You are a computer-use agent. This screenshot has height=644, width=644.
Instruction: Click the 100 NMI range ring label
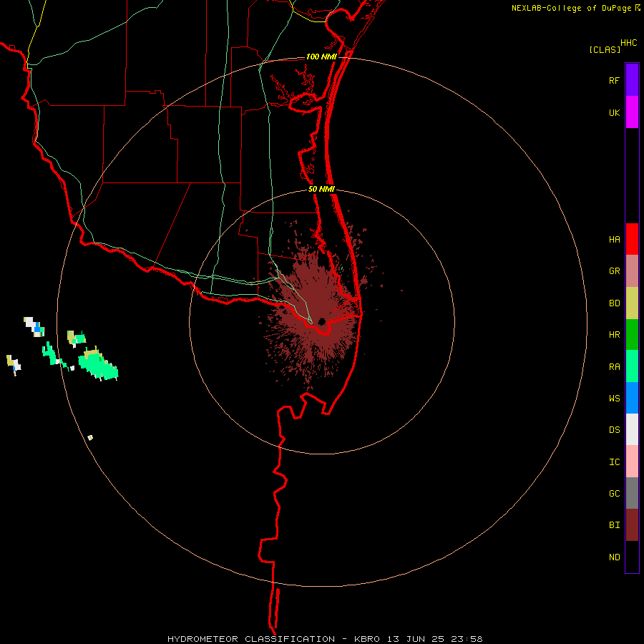click(321, 57)
